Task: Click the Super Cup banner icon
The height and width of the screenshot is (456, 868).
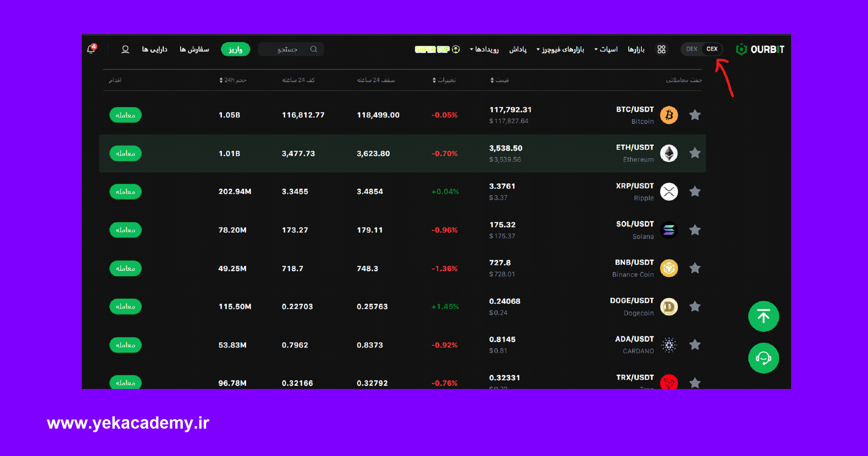Action: pos(437,49)
